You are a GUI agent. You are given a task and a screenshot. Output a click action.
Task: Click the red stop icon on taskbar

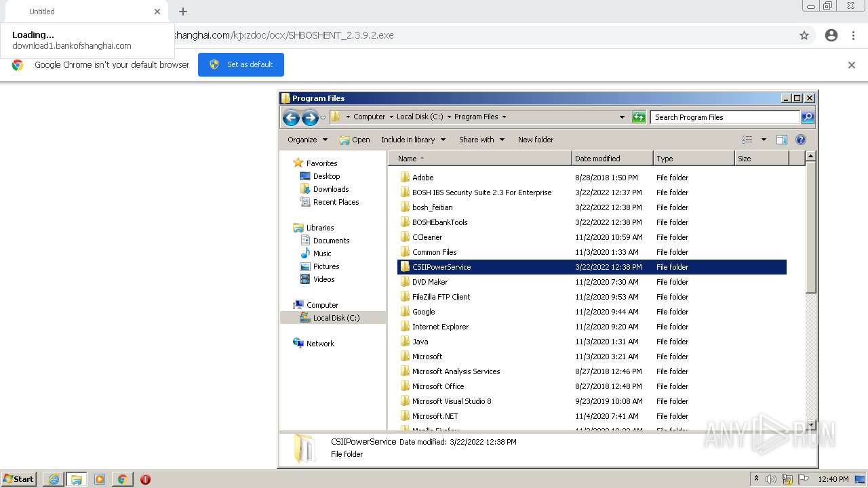tap(145, 479)
